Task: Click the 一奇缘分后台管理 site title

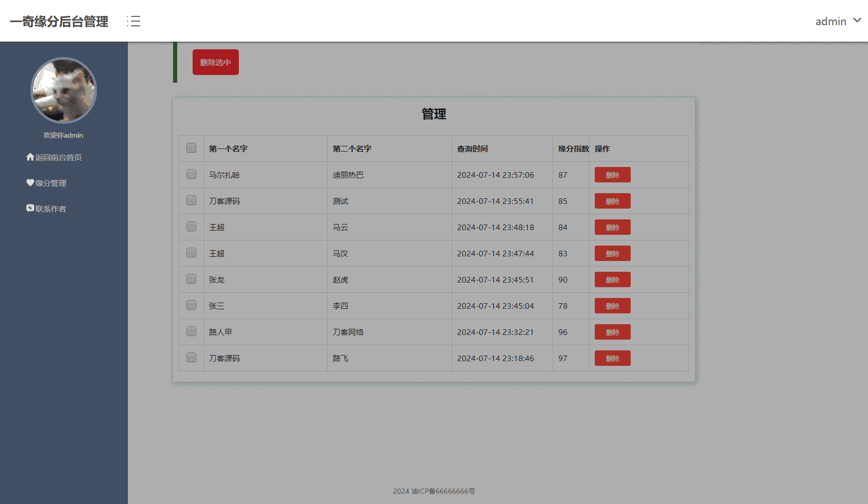Action: 59,22
